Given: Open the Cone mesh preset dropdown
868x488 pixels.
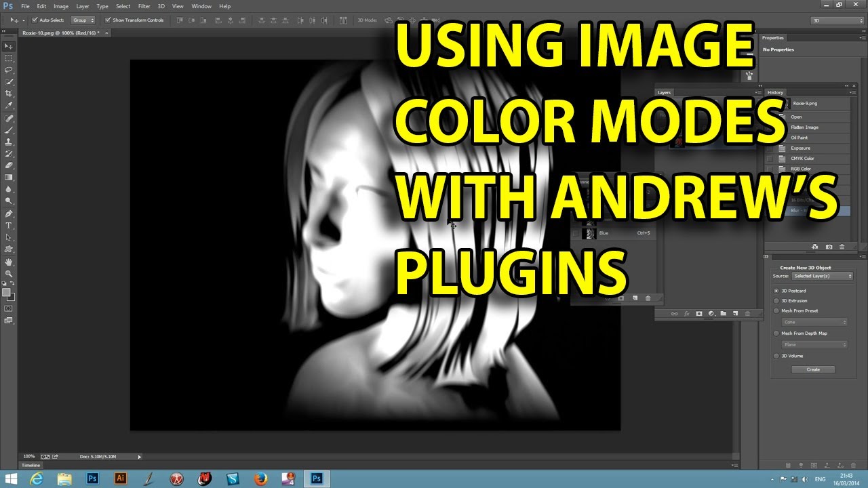Looking at the screenshot, I should (814, 322).
